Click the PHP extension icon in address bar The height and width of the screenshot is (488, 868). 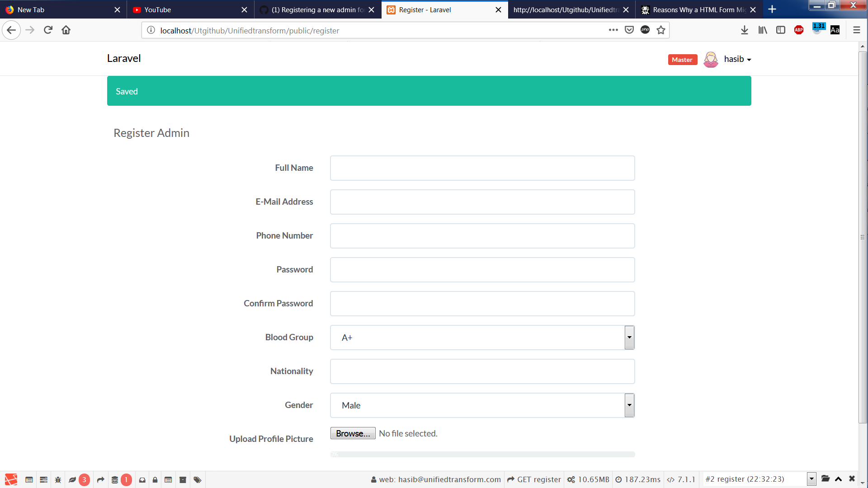tap(645, 29)
